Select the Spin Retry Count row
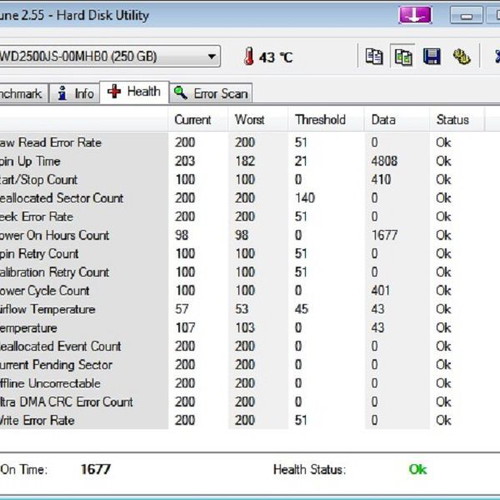This screenshot has width=500, height=500. click(242, 254)
